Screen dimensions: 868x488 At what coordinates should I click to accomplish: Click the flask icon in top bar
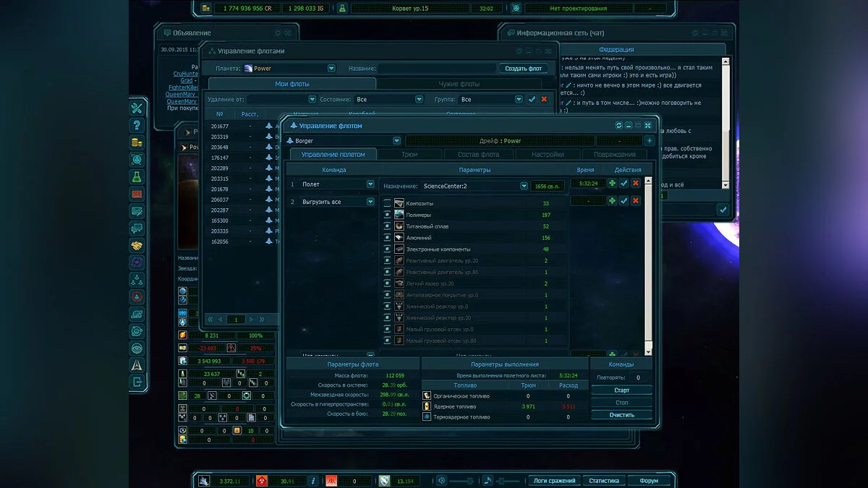tap(342, 8)
